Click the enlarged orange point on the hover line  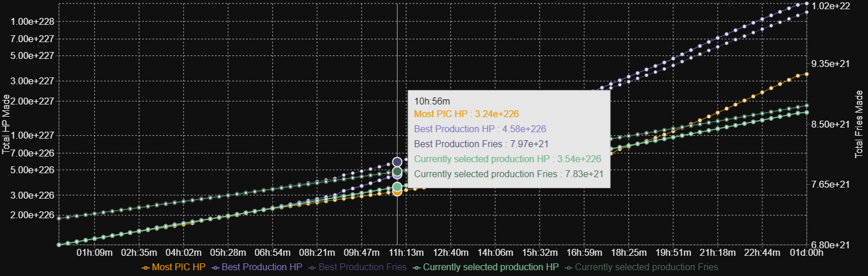pos(397,192)
